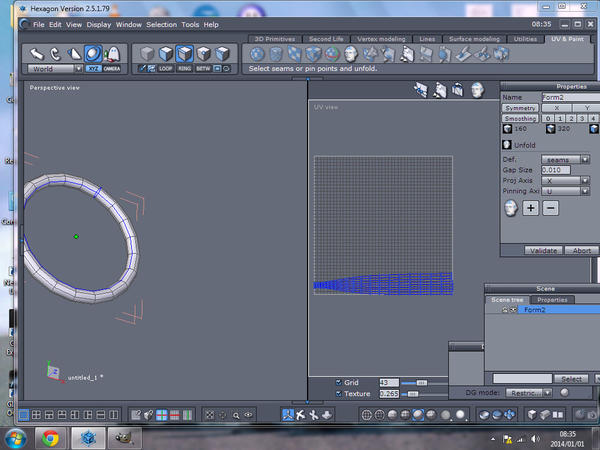Click the BETW selection button

pos(203,68)
